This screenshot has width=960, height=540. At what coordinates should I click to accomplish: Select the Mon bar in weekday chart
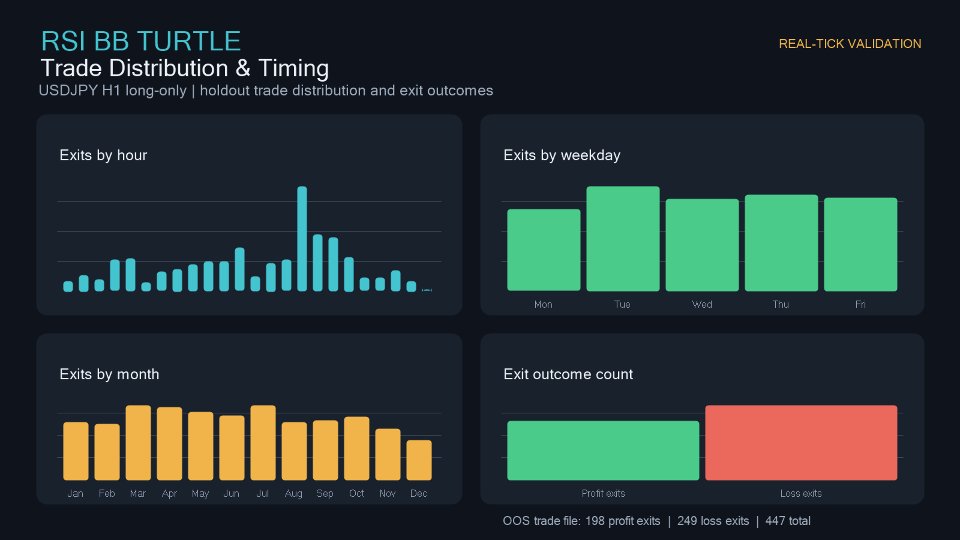pyautogui.click(x=544, y=250)
